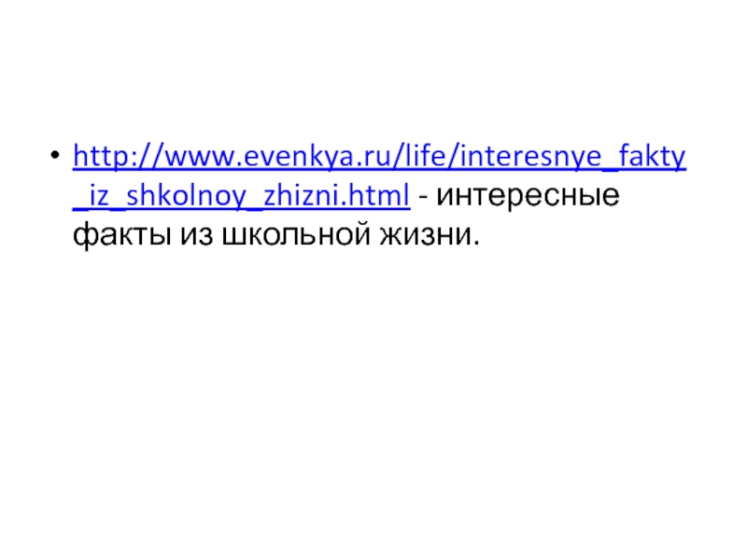The height and width of the screenshot is (560, 747).
Task: Click the word "из" in the description
Action: pyautogui.click(x=187, y=238)
